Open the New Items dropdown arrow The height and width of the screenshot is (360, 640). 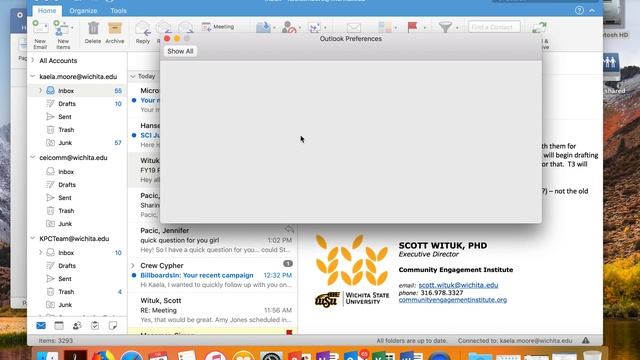click(72, 28)
